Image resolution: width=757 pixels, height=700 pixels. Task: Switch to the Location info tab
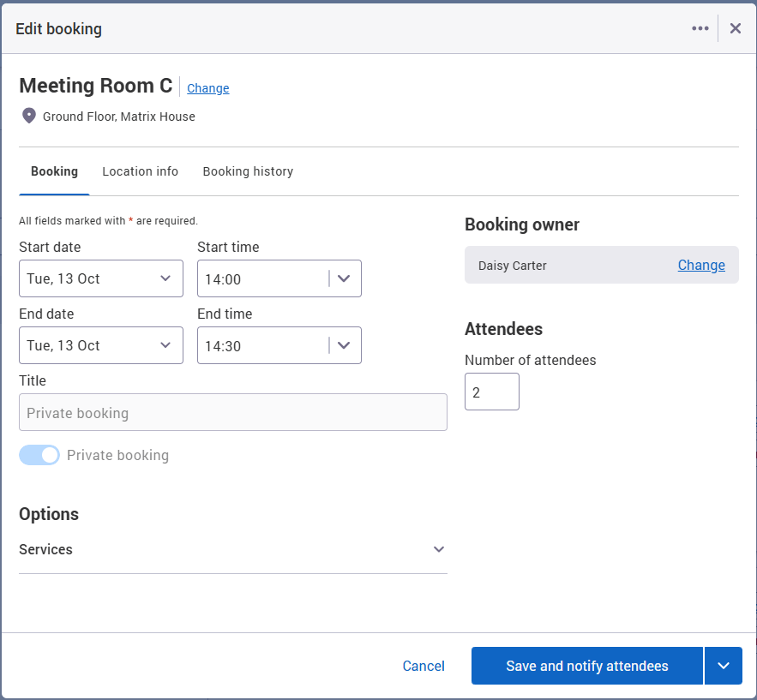pos(140,171)
